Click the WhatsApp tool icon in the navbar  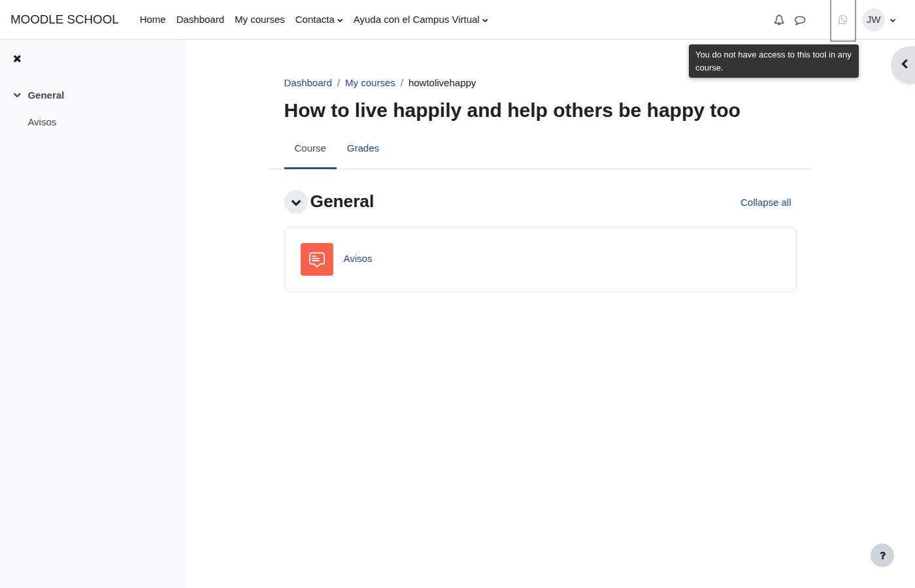(843, 20)
